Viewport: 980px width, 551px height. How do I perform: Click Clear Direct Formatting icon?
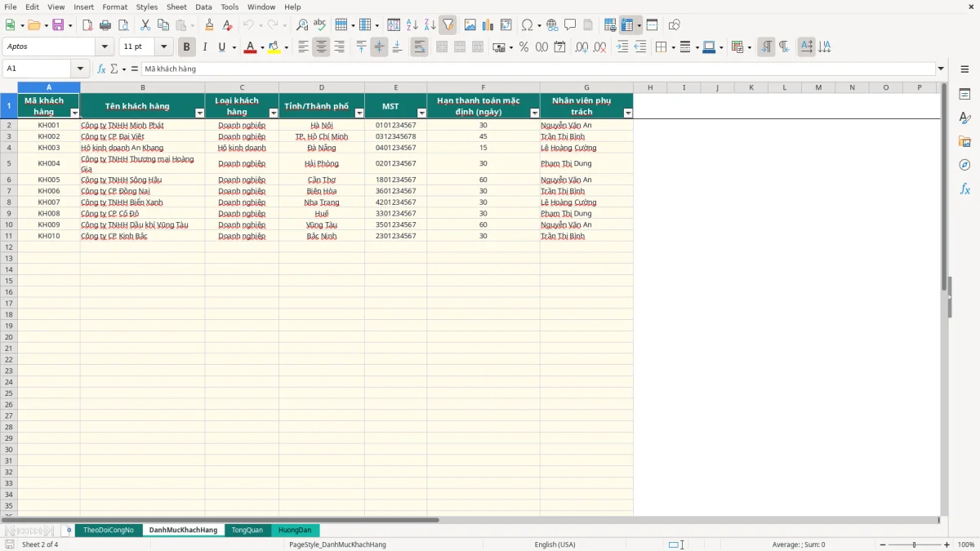(228, 25)
